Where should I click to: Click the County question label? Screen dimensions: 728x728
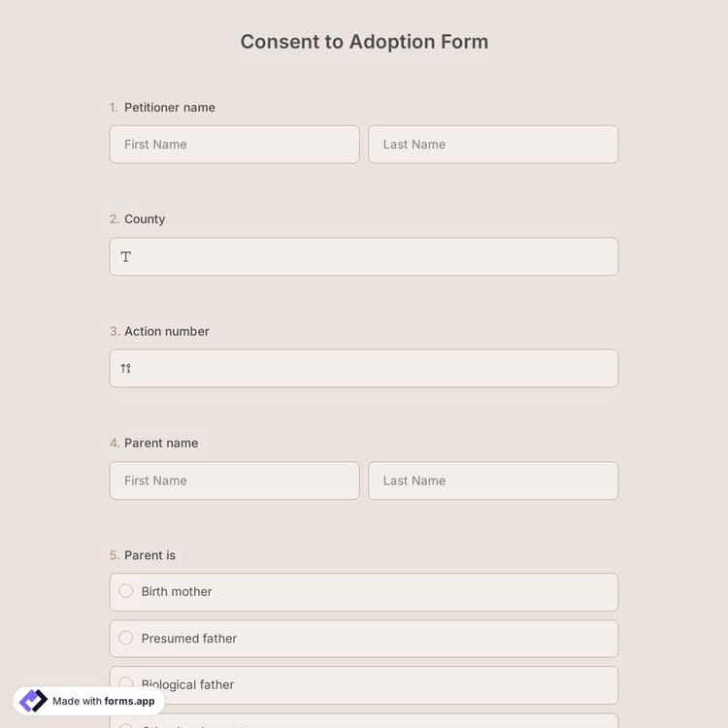[145, 219]
